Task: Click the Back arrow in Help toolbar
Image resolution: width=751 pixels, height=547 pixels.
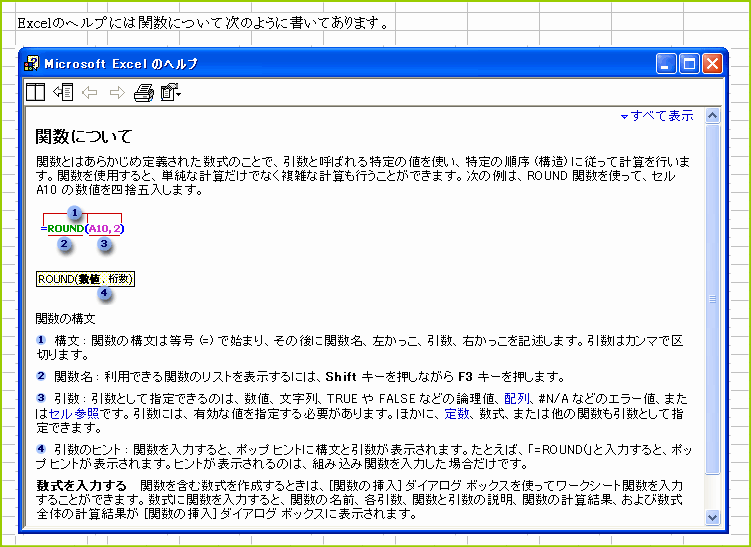Action: 90,92
